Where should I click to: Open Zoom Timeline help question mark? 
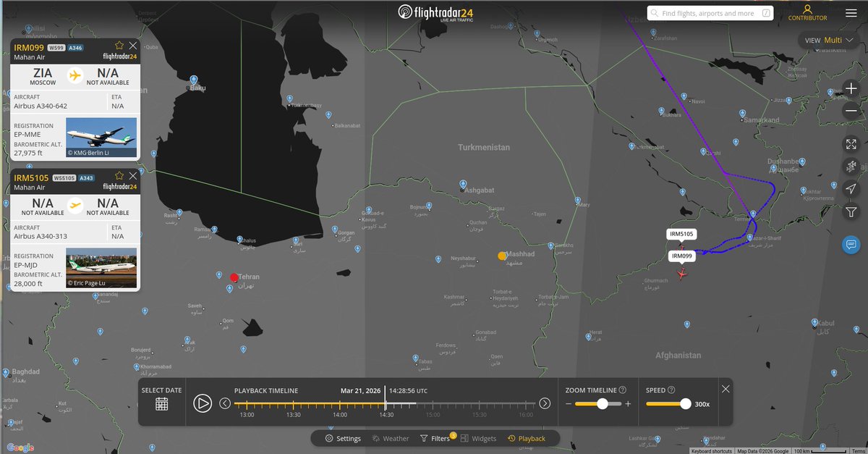tap(623, 390)
